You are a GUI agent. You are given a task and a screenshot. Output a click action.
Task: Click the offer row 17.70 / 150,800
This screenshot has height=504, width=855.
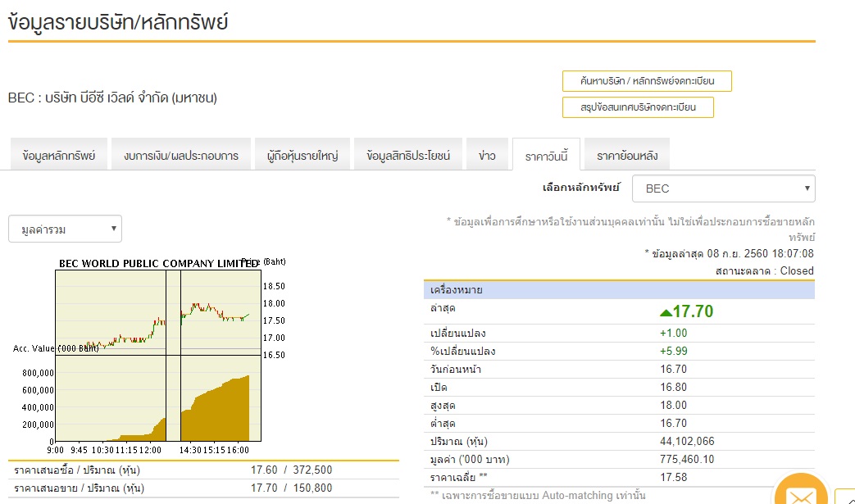[x=203, y=488]
